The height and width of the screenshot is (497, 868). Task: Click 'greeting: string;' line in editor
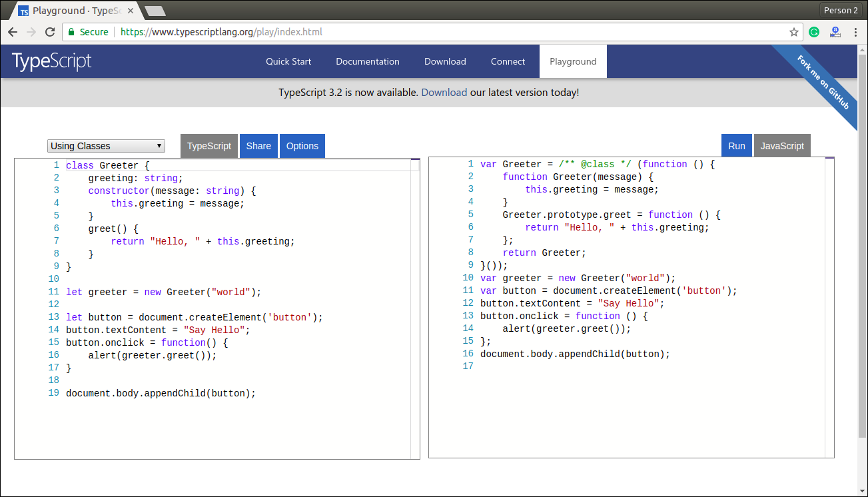pyautogui.click(x=135, y=178)
